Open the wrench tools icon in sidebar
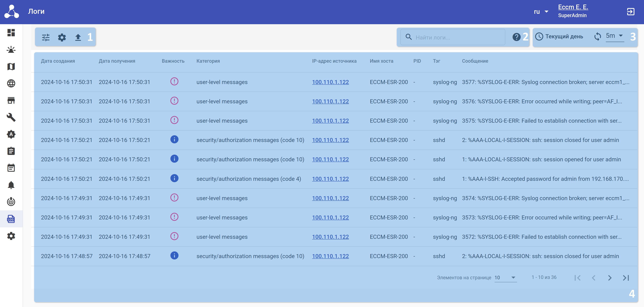The height and width of the screenshot is (307, 644). pyautogui.click(x=11, y=117)
